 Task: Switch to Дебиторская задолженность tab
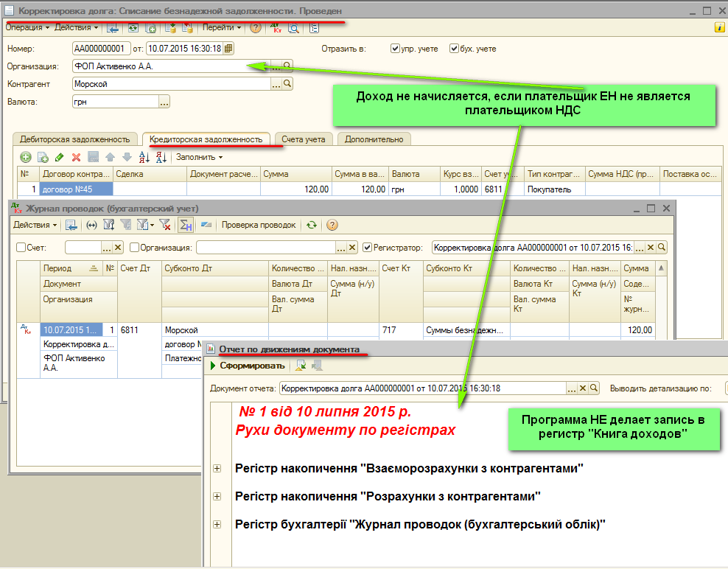click(x=74, y=139)
